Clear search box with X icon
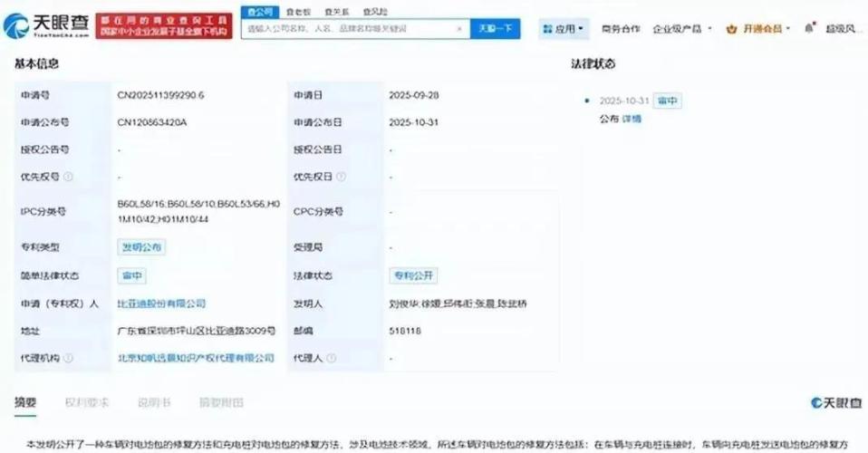 point(458,29)
